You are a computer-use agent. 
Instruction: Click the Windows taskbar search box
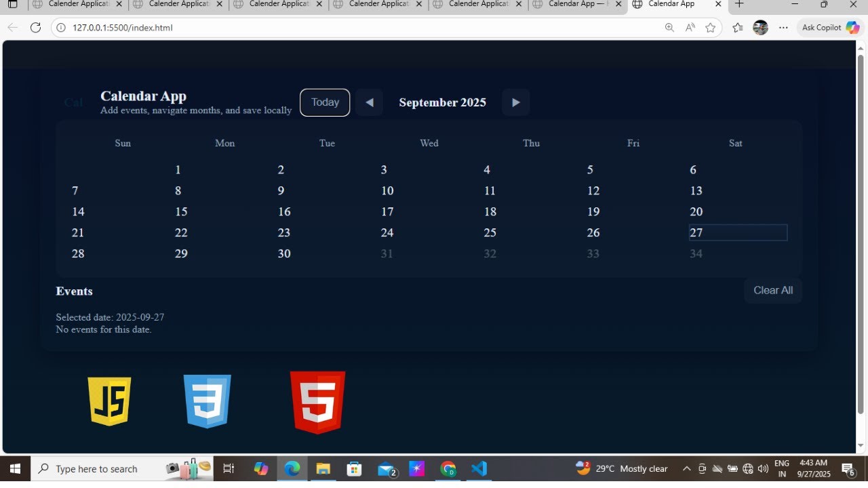[x=122, y=468]
